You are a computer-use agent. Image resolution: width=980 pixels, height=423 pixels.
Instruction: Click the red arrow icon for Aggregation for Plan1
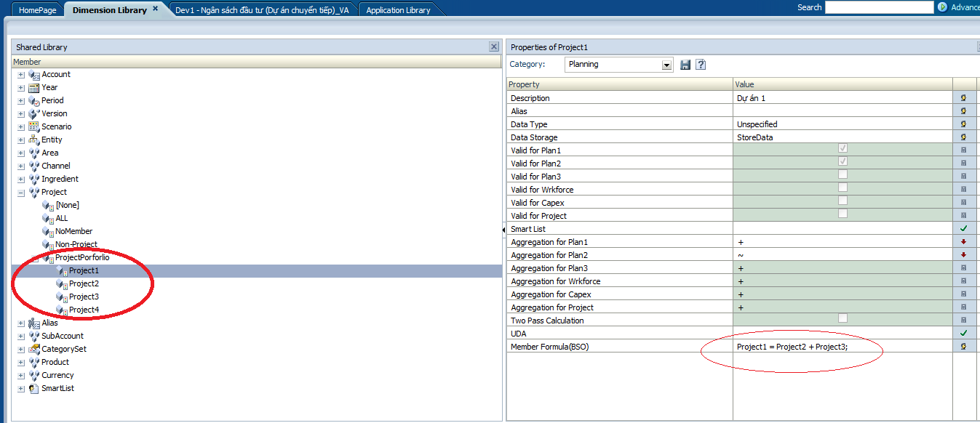(965, 241)
